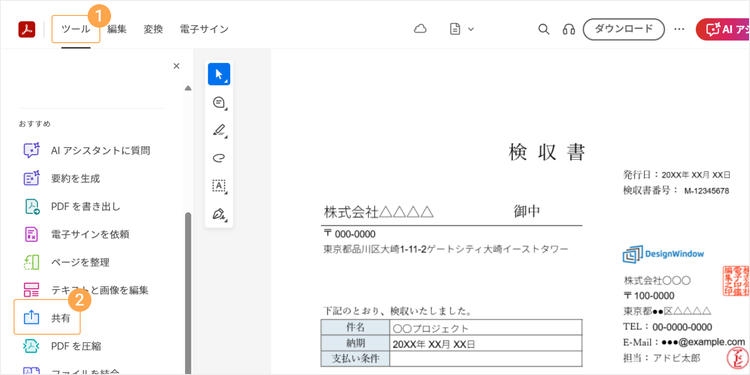This screenshot has height=375, width=750.
Task: Open the 電子サイン tab
Action: click(204, 29)
